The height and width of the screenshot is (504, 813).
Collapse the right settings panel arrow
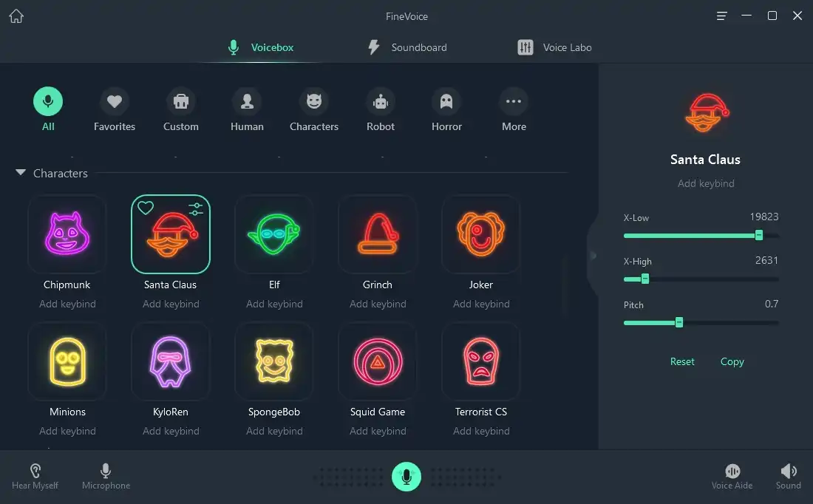593,255
